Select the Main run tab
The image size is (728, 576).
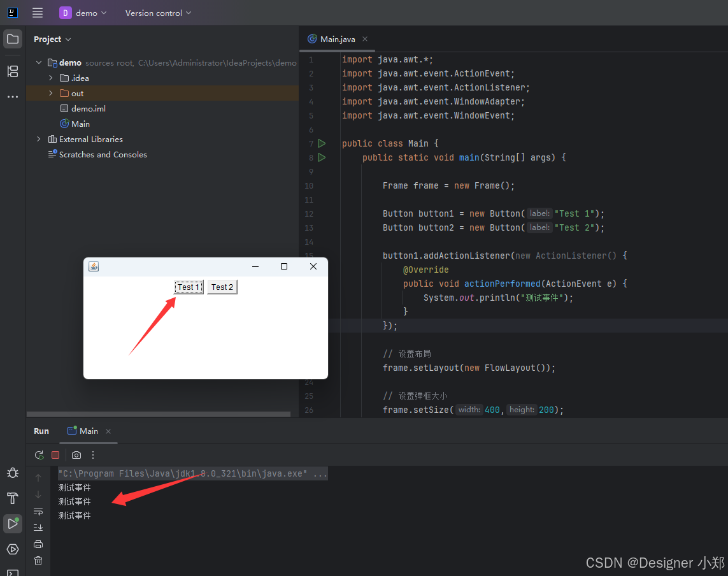pyautogui.click(x=89, y=431)
